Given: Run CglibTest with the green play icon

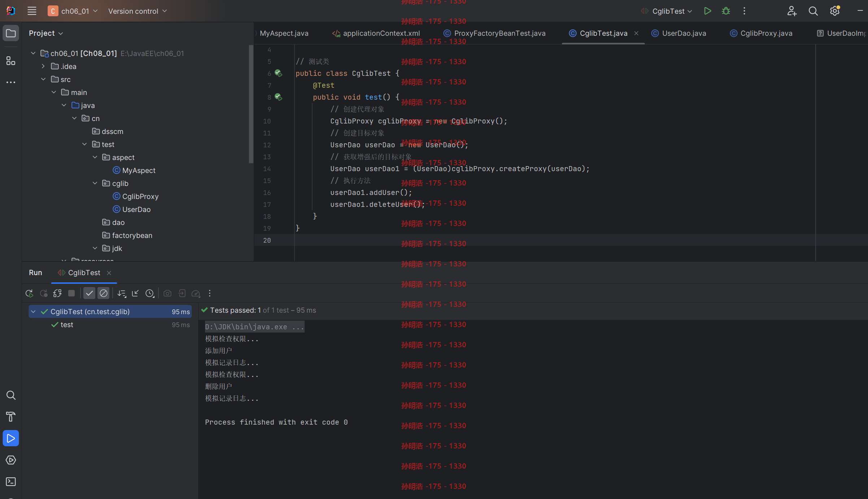Looking at the screenshot, I should pyautogui.click(x=707, y=11).
